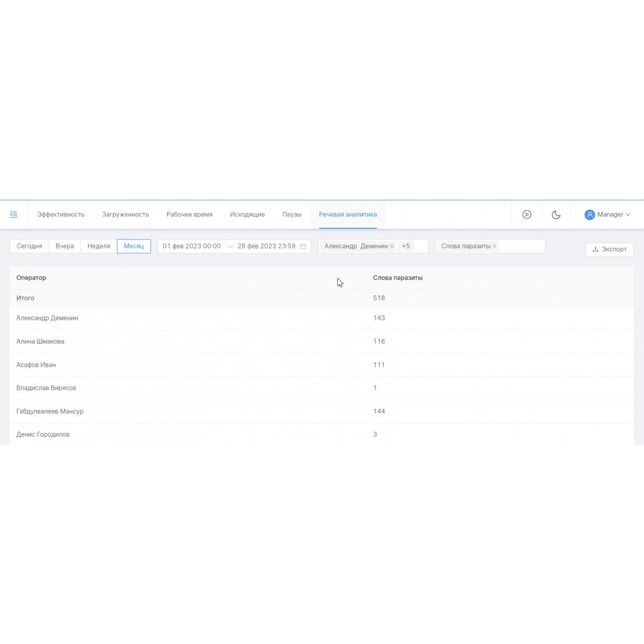
Task: Select the Сегодня period option
Action: click(29, 246)
